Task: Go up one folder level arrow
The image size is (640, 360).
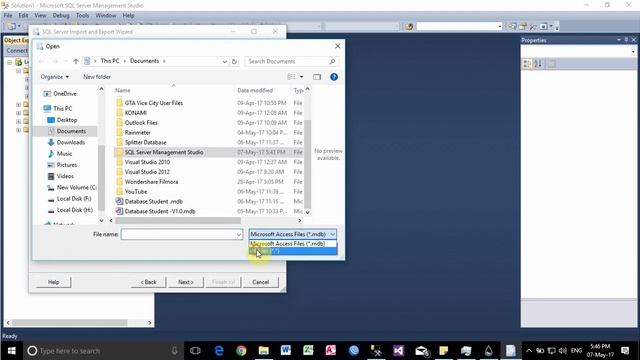Action: tap(76, 61)
